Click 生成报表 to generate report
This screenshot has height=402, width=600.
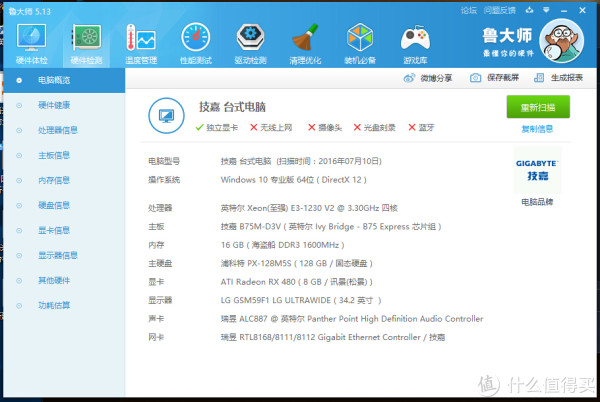pyautogui.click(x=558, y=78)
